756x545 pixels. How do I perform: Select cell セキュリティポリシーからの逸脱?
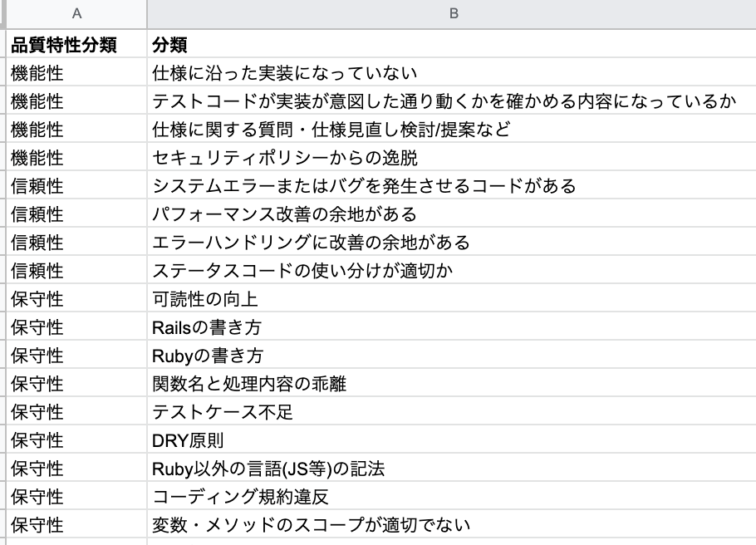pyautogui.click(x=452, y=157)
